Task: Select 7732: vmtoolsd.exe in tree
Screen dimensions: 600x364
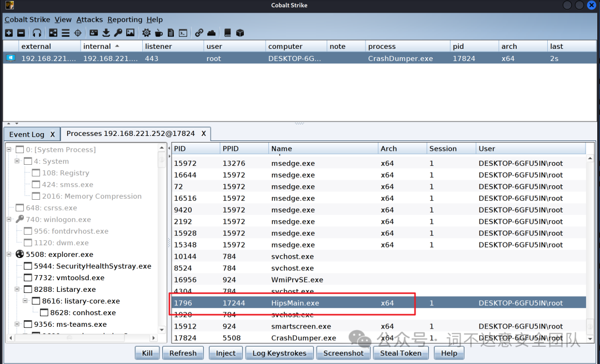Action: [x=69, y=277]
